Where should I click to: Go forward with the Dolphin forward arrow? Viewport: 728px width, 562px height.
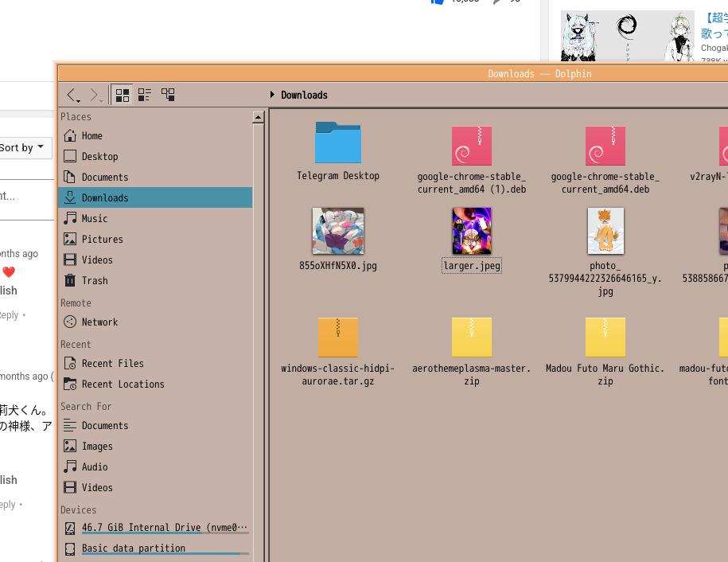click(95, 96)
